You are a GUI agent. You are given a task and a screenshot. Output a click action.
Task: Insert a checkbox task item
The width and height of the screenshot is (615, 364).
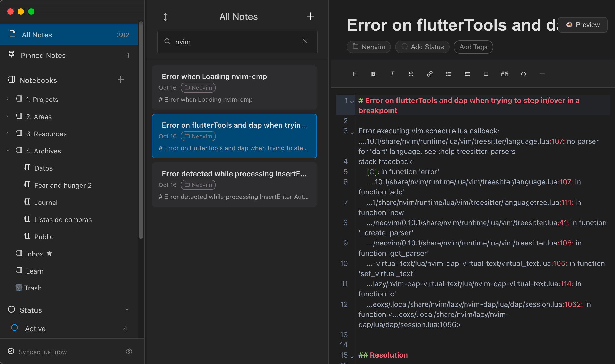click(x=486, y=74)
